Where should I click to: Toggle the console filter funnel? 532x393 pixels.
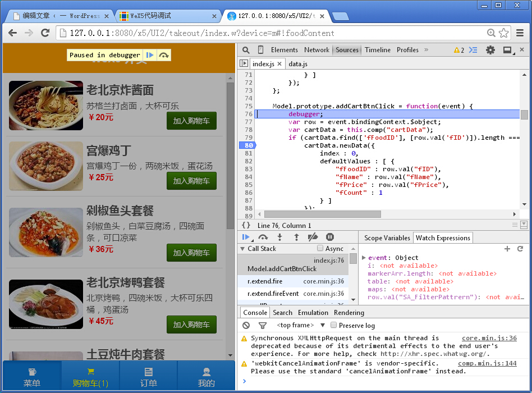(x=263, y=326)
